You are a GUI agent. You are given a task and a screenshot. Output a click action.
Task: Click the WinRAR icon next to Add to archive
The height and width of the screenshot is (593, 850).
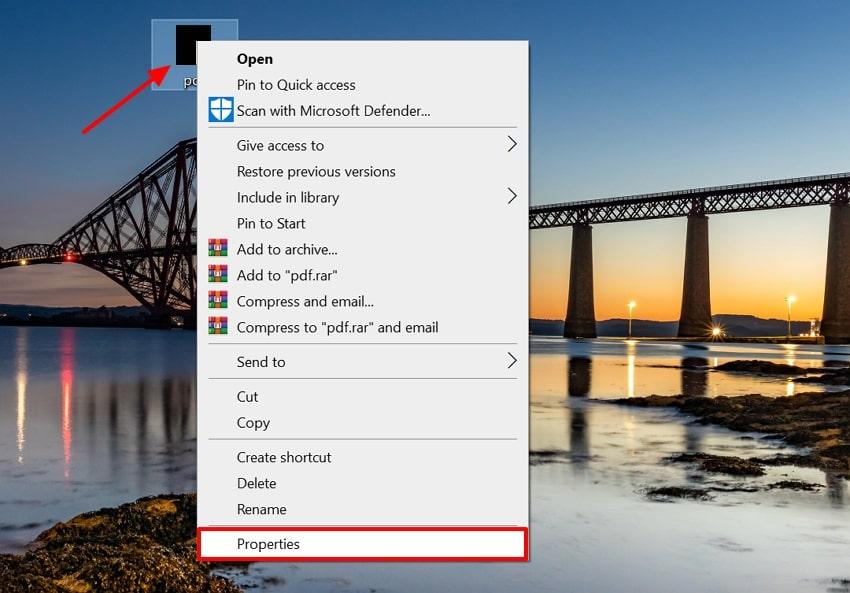click(x=220, y=249)
